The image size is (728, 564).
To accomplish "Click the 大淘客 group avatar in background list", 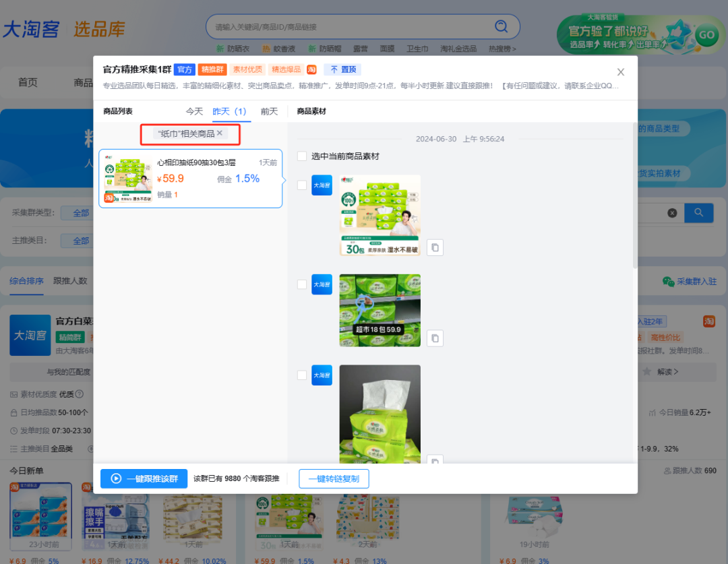I will tap(30, 335).
